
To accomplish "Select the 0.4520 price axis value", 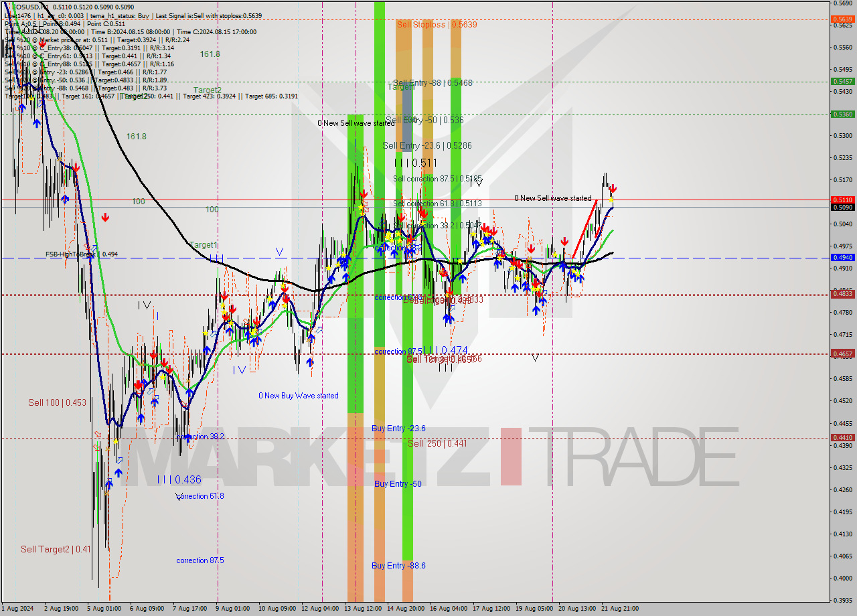I will (842, 401).
